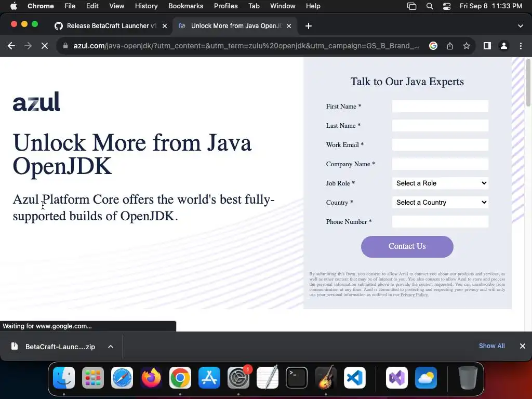Open Launchpad from the dock
The image size is (532, 399).
click(93, 378)
